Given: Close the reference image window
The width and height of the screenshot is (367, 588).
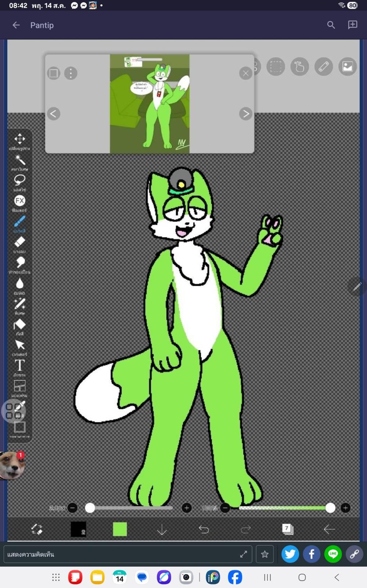Looking at the screenshot, I should point(245,73).
